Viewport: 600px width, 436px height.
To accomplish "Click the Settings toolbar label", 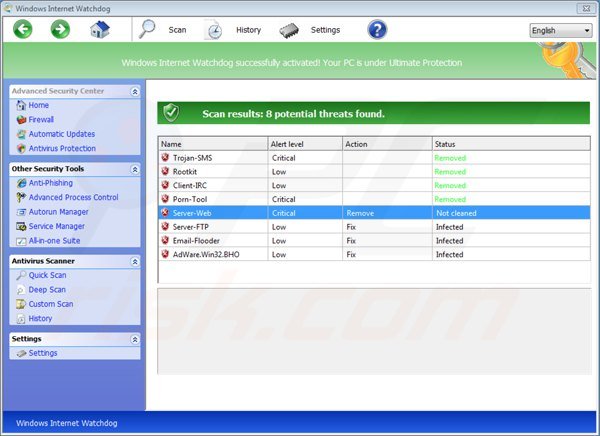I will pos(325,30).
